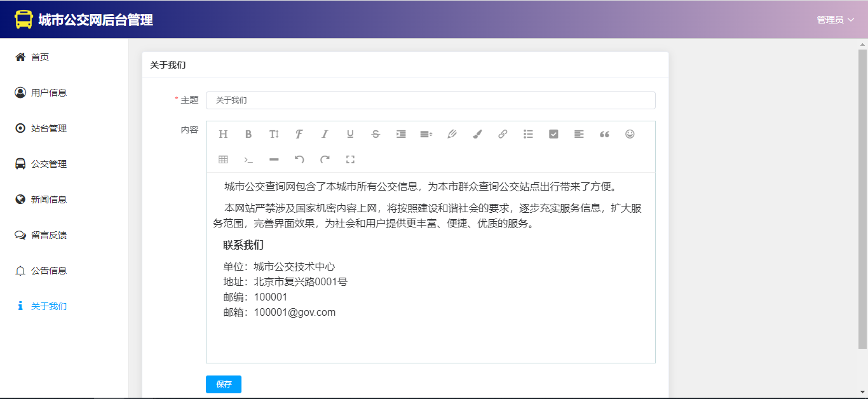Toggle editor fullscreen mode
Viewport: 868px width, 399px height.
tap(350, 159)
